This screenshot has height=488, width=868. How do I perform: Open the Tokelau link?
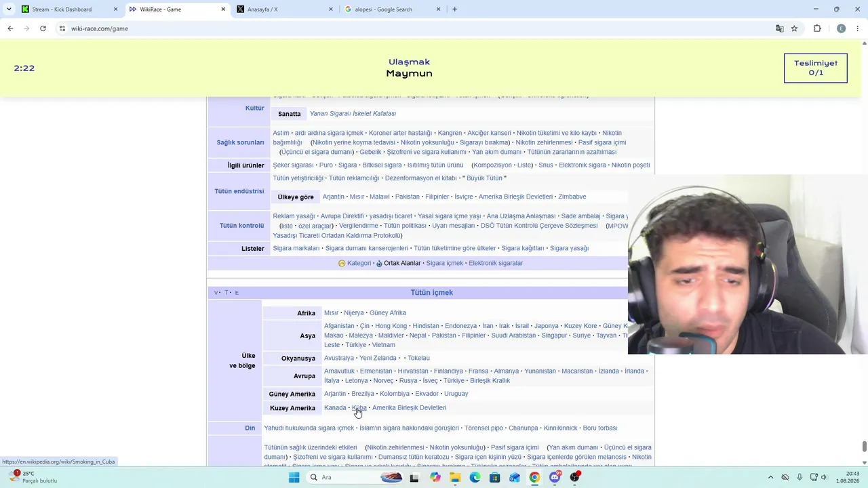418,358
